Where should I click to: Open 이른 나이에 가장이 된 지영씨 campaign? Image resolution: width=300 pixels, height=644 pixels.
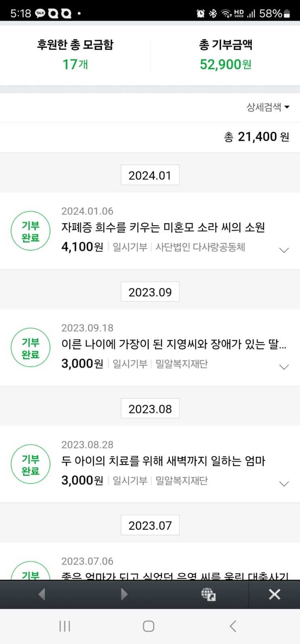point(174,344)
